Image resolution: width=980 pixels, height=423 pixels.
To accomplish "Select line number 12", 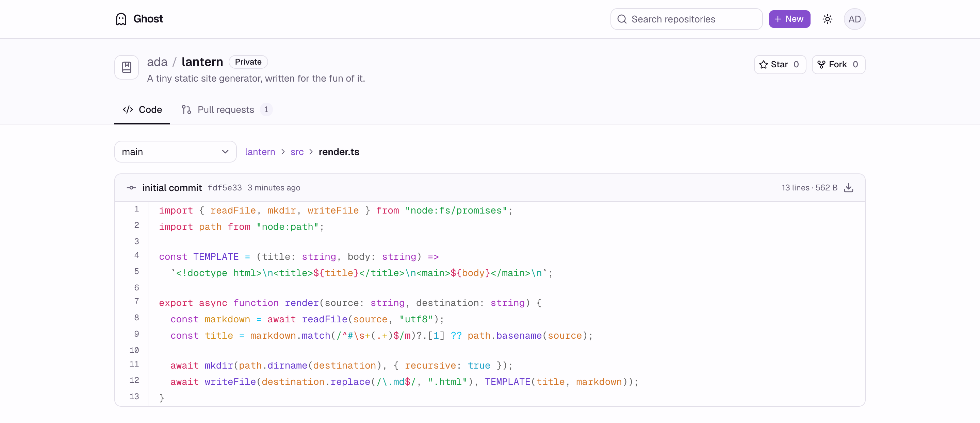I will point(134,380).
